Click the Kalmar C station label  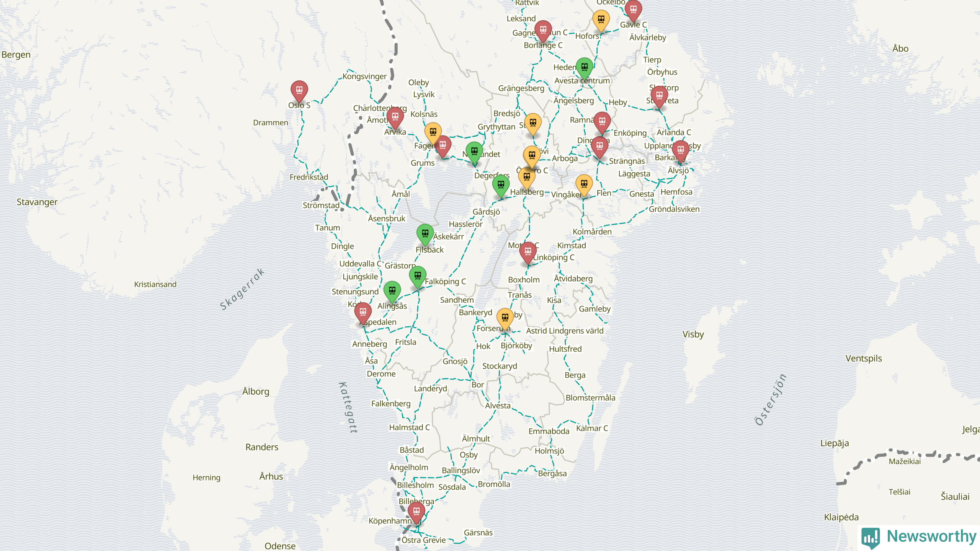(592, 428)
